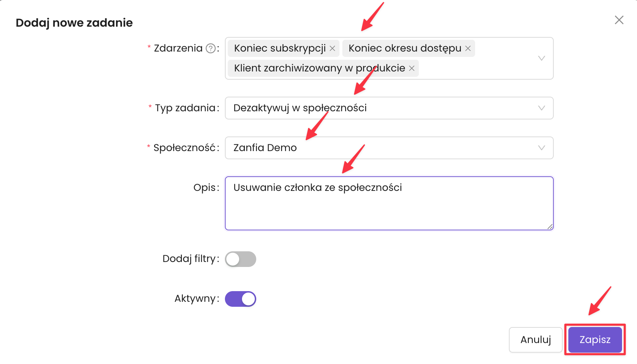Click the help icon next to Zdarzenia
Image resolution: width=637 pixels, height=364 pixels.
point(211,48)
